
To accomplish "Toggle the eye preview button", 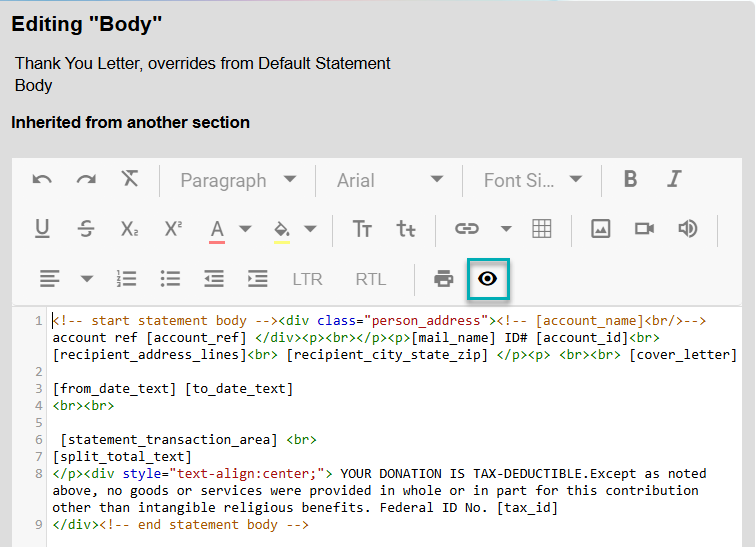I will coord(488,279).
